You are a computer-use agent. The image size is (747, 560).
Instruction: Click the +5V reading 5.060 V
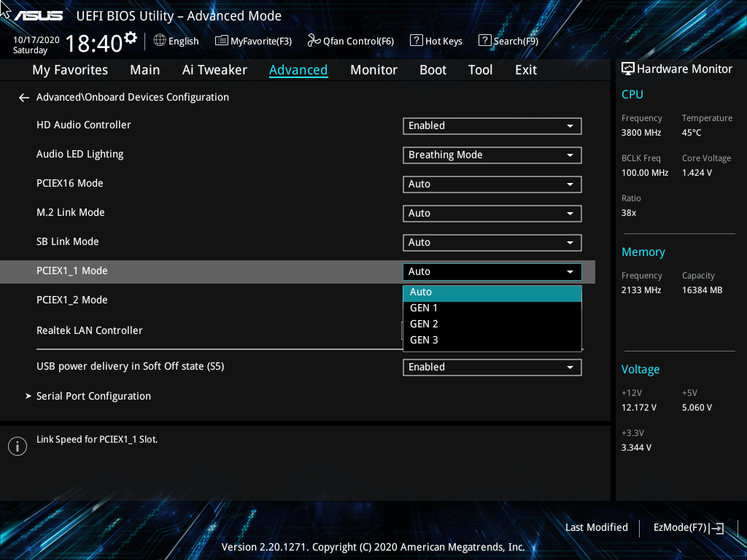pos(697,408)
